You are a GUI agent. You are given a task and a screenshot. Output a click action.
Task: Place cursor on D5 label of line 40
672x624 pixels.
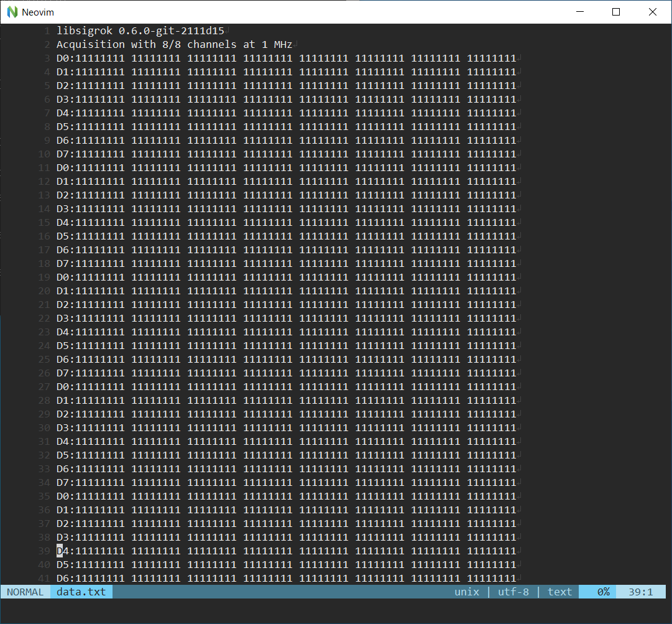63,565
